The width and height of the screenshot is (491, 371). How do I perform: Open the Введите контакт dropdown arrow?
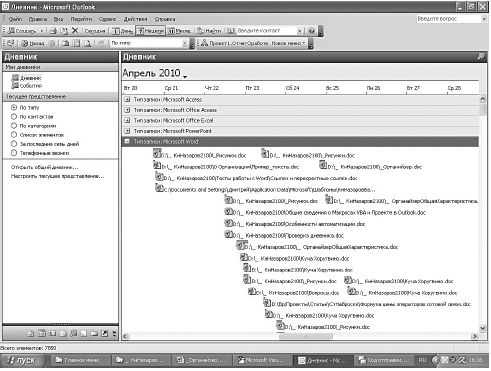pos(299,31)
